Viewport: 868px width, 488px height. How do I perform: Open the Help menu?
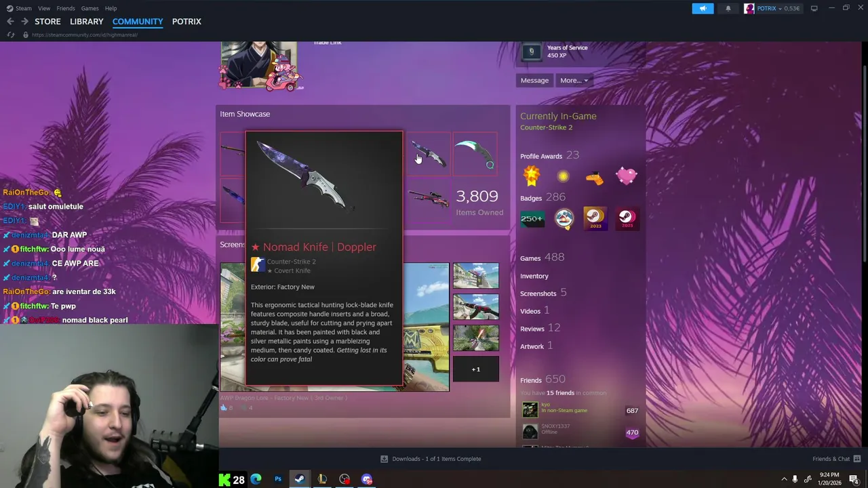click(111, 8)
